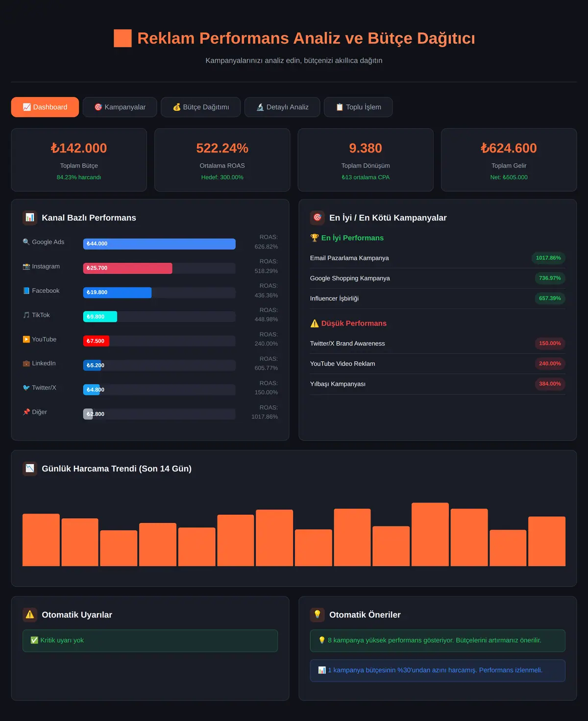Click the LinkedIn briefcase icon
This screenshot has width=588, height=721.
(26, 363)
